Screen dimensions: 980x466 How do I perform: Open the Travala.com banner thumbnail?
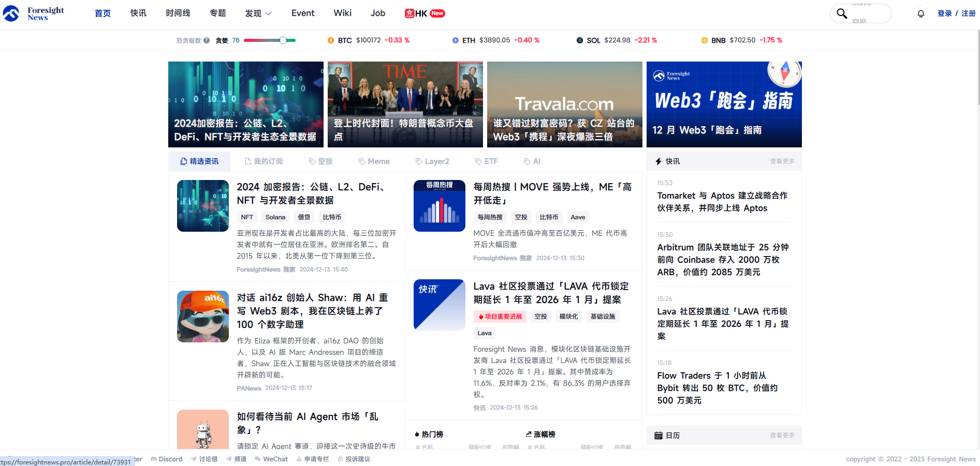[x=564, y=104]
